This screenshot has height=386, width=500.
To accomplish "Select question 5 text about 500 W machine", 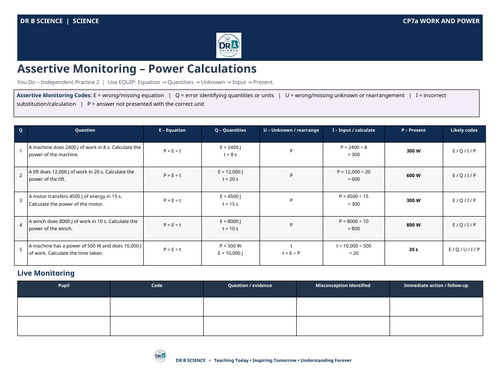I will pos(85,250).
